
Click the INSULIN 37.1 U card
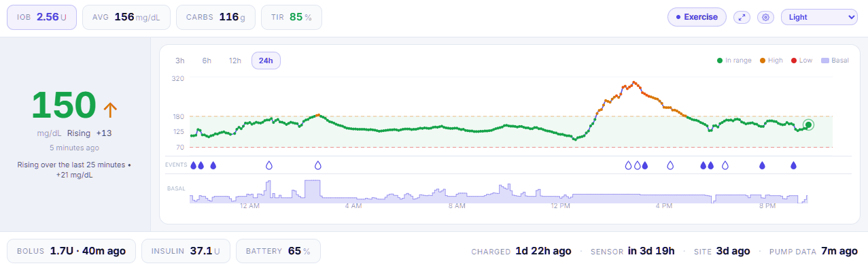(186, 251)
